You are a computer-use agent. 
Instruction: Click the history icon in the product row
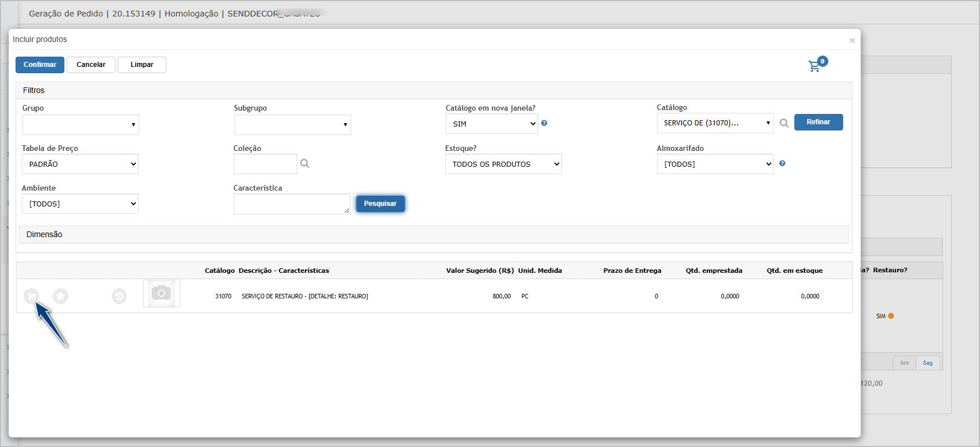coord(119,296)
